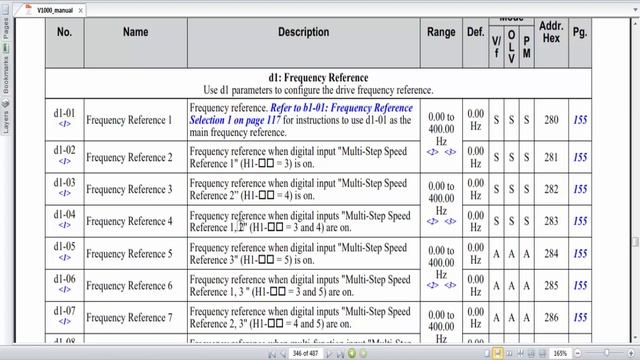
Task: Click the vertical scrollbar thumb
Action: tap(635, 242)
